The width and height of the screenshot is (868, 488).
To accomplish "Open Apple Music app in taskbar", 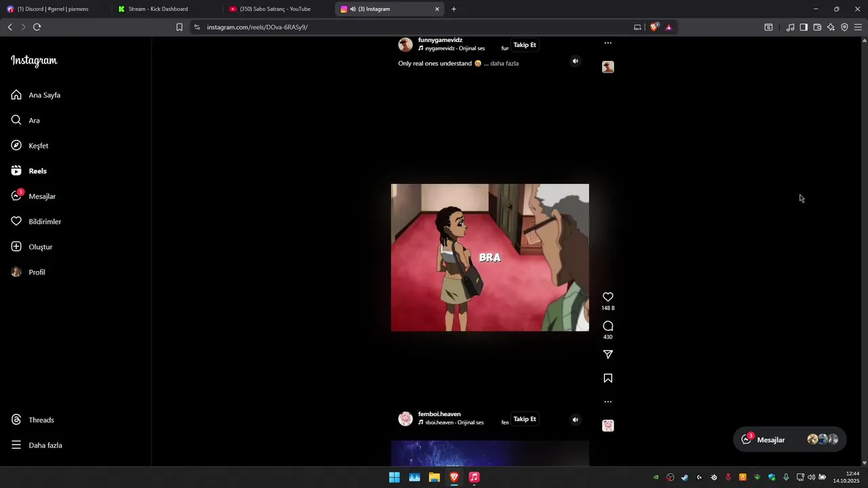I will pyautogui.click(x=474, y=477).
